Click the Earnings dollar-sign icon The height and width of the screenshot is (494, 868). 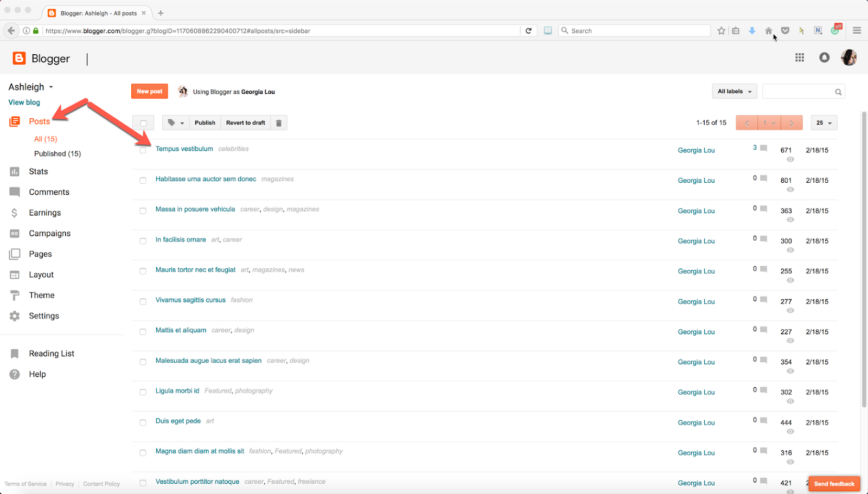coord(15,212)
